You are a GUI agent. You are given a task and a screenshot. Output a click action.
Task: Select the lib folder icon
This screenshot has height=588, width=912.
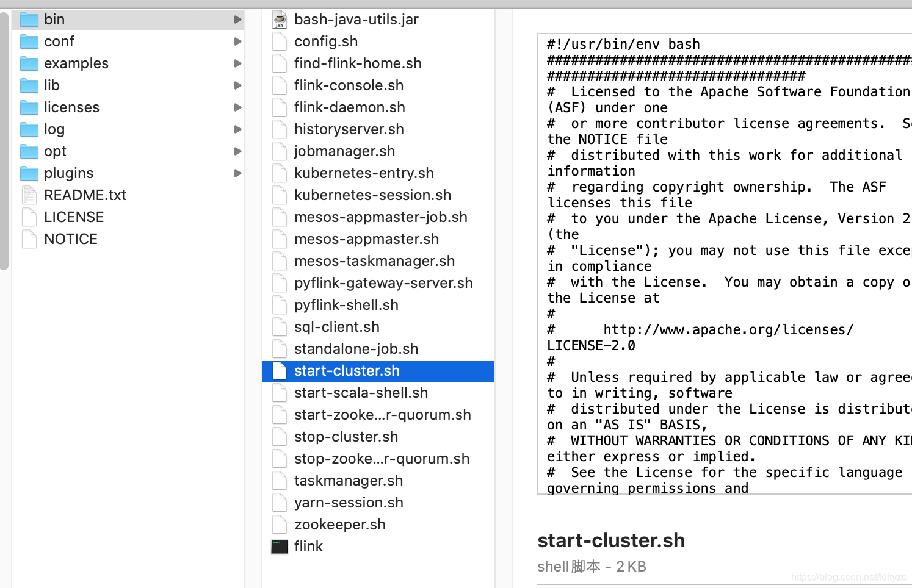(29, 85)
